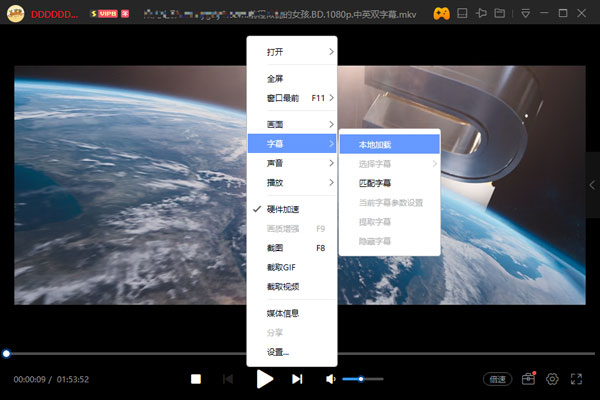
Task: Click the orange game controller icon
Action: tap(442, 14)
